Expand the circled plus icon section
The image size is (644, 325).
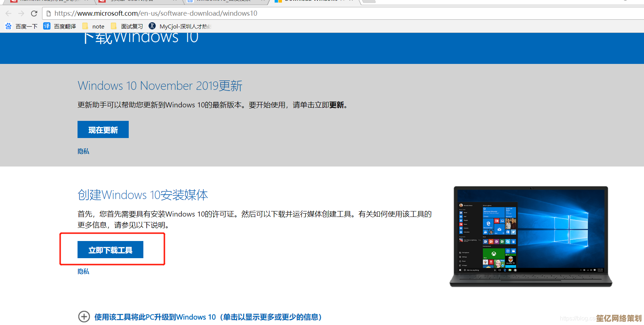pos(84,317)
